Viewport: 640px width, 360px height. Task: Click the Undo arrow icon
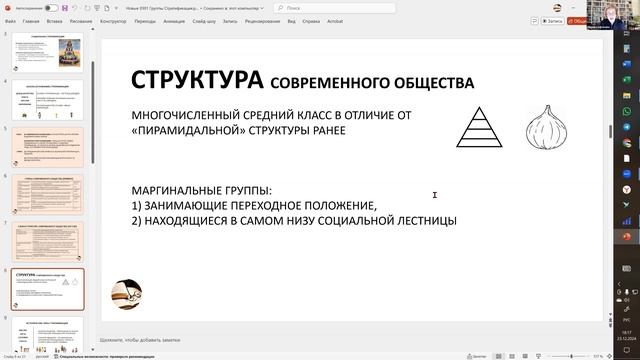[75, 8]
